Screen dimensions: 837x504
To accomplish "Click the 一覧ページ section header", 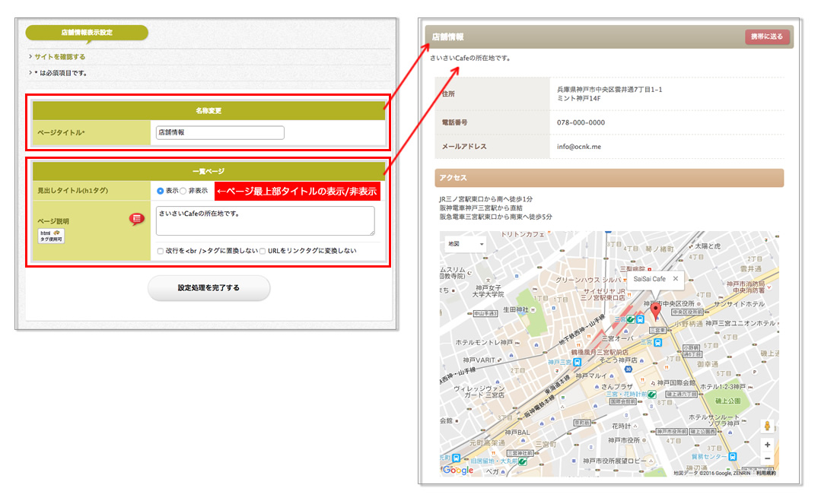I will point(208,171).
